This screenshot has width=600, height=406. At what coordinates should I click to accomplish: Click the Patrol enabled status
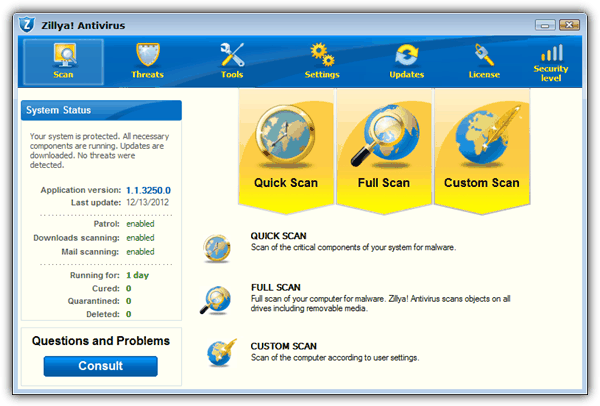140,224
